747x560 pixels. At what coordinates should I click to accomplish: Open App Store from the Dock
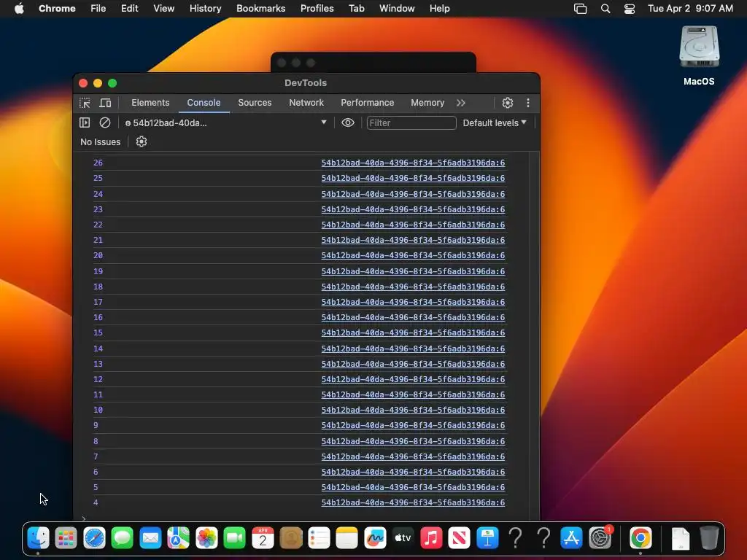point(572,538)
